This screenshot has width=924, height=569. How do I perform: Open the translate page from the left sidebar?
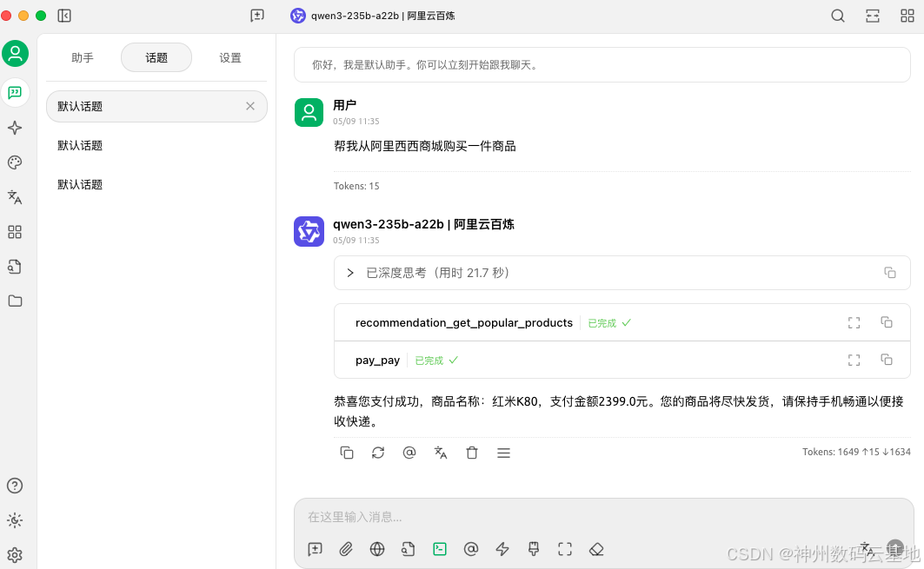(16, 197)
